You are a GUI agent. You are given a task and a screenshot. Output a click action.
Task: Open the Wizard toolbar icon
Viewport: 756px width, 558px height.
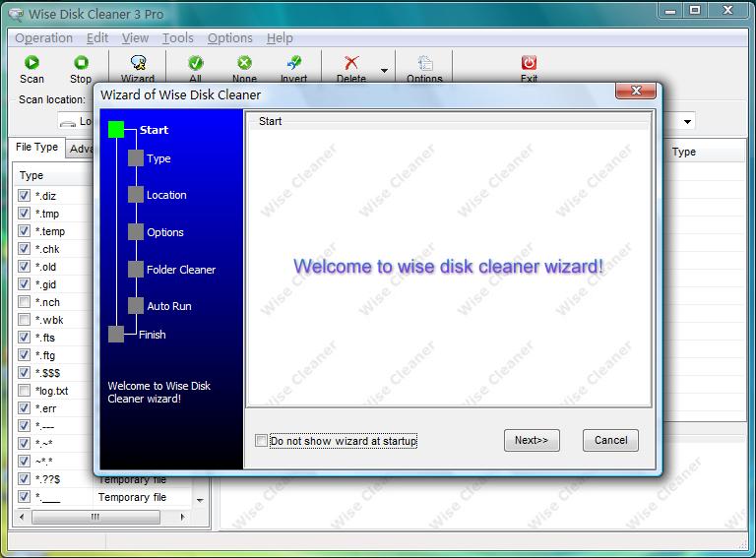pos(139,63)
